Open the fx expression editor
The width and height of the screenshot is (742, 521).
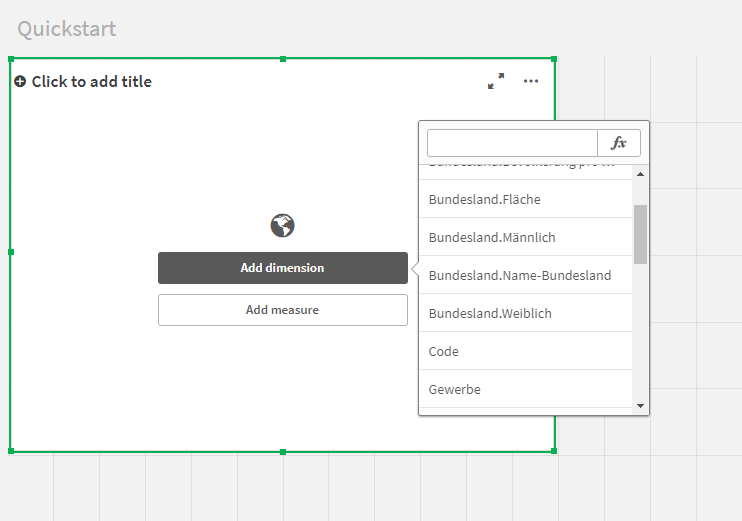coord(619,143)
